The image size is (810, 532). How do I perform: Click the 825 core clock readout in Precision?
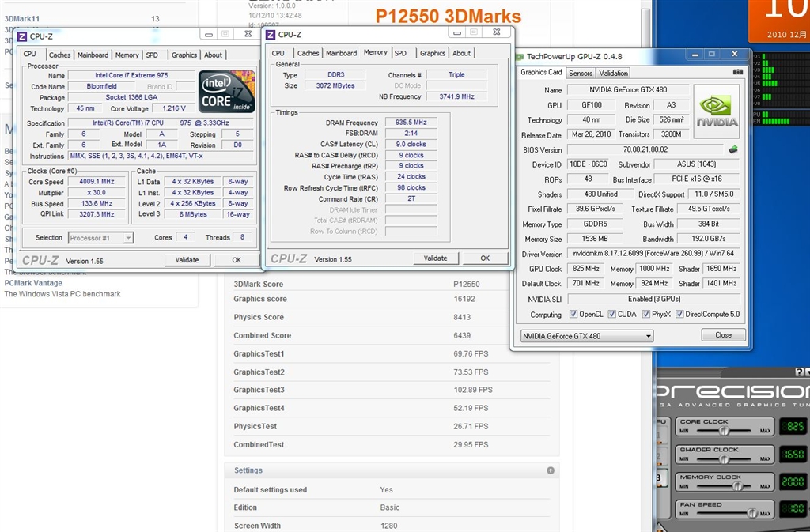793,426
